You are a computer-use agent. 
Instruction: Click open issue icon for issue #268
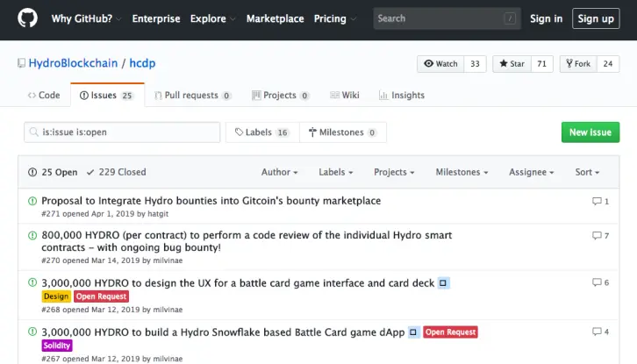tap(32, 282)
